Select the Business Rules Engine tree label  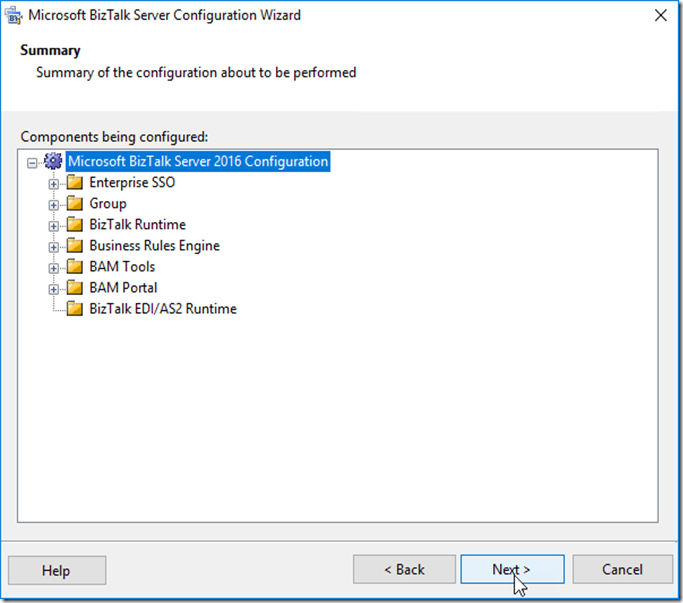154,246
